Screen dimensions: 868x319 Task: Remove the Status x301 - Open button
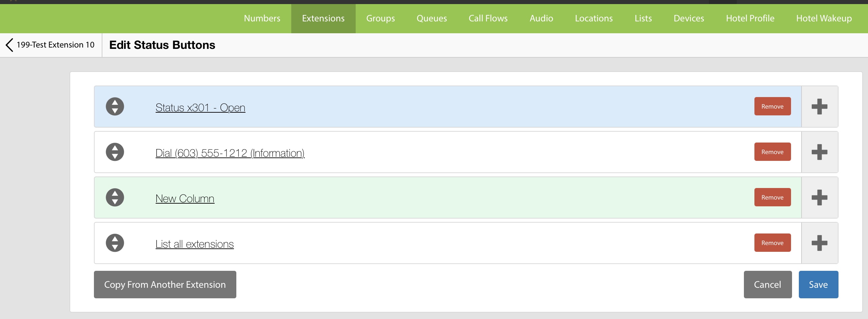tap(772, 107)
